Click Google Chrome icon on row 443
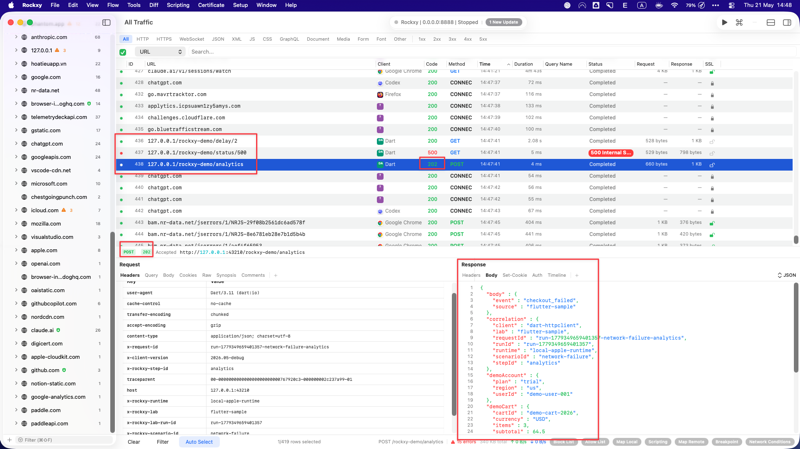 [380, 222]
